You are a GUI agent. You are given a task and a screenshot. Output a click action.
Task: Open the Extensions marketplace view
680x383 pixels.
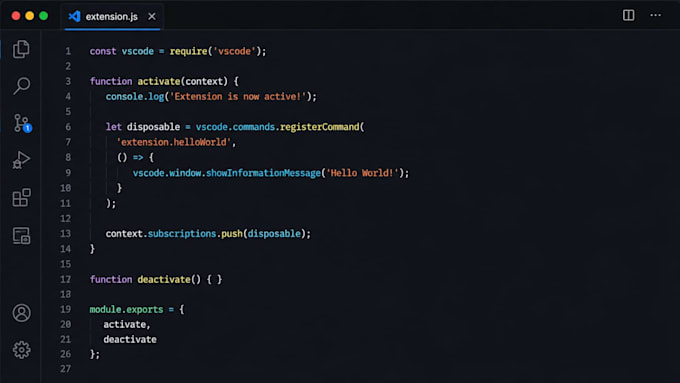[21, 197]
